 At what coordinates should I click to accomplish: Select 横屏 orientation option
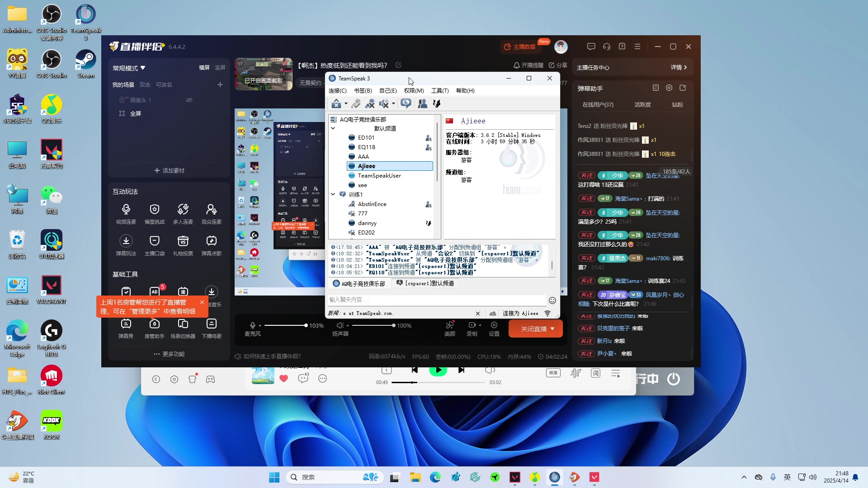click(204, 68)
